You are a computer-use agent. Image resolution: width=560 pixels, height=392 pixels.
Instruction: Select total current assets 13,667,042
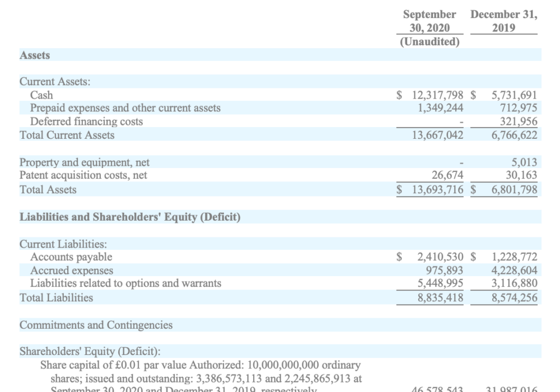click(437, 136)
